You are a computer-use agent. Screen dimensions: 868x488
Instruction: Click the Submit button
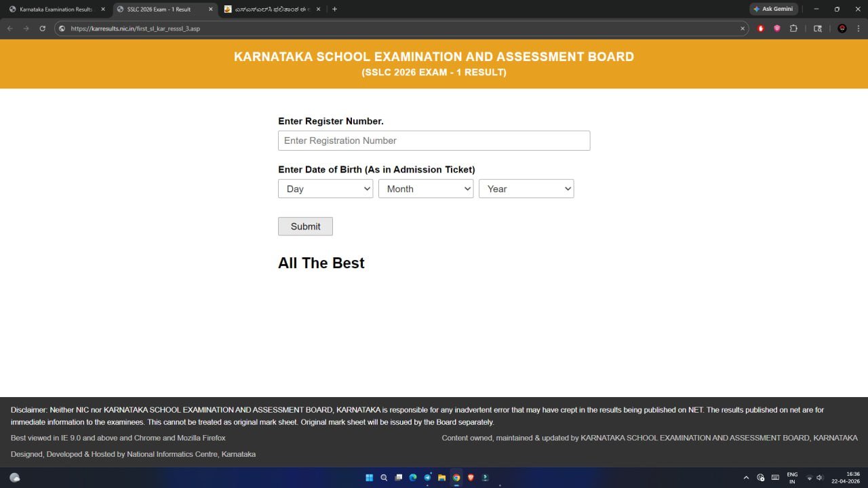tap(305, 227)
